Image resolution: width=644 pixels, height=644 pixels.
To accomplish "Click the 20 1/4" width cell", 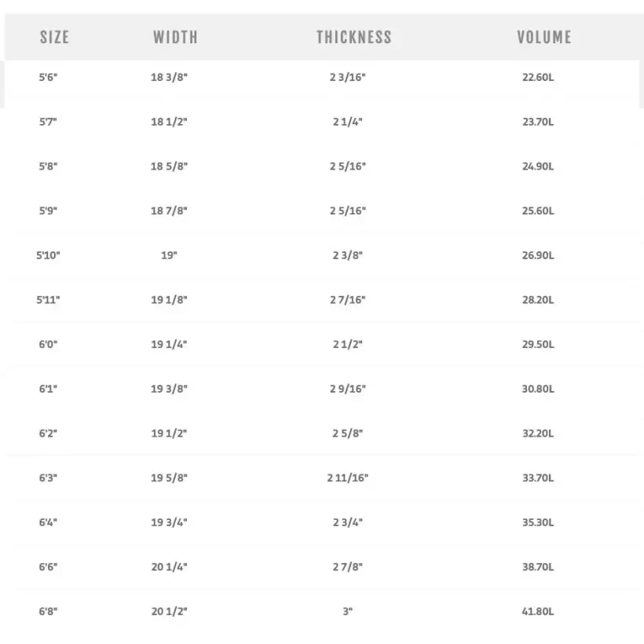I will pos(170,566).
